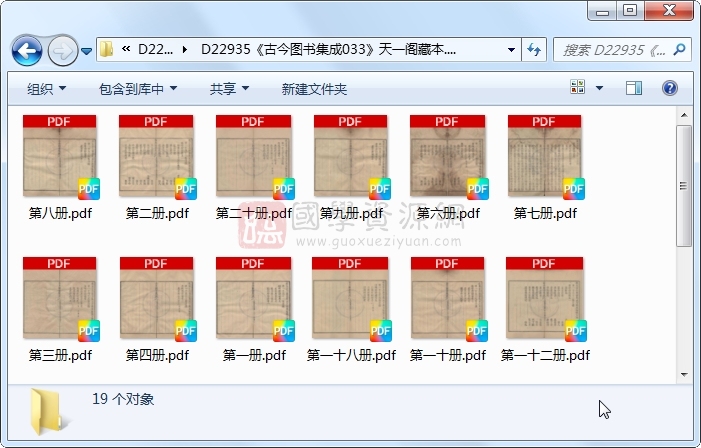701x448 pixels.
Task: Minimize the Explorer window
Action: click(602, 11)
